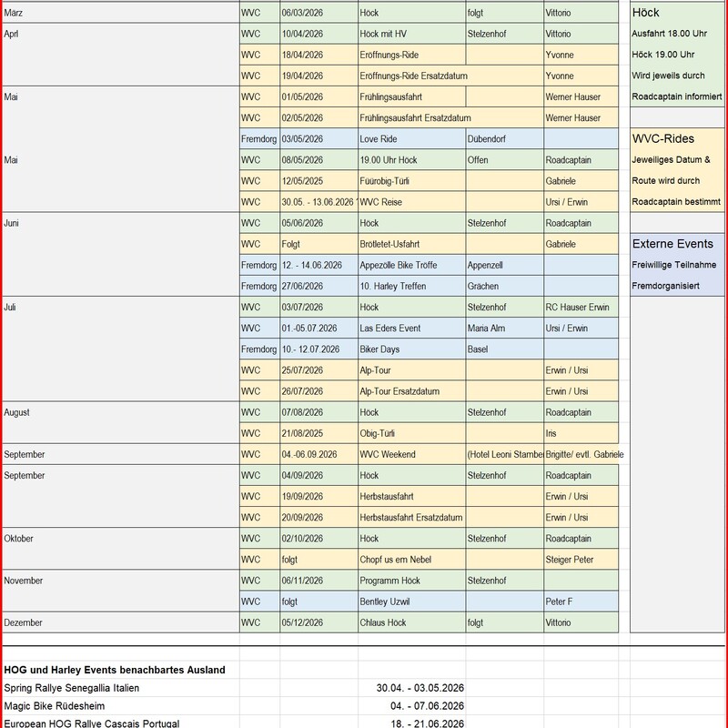
Task: Click date cell 01/05/2026
Action: 319,97
